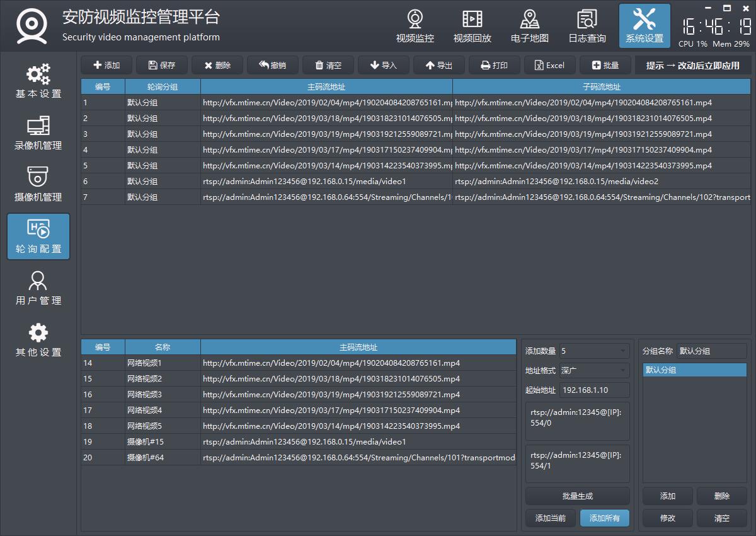The width and height of the screenshot is (756, 536).
Task: Export to Excel from the toolbar
Action: click(549, 65)
